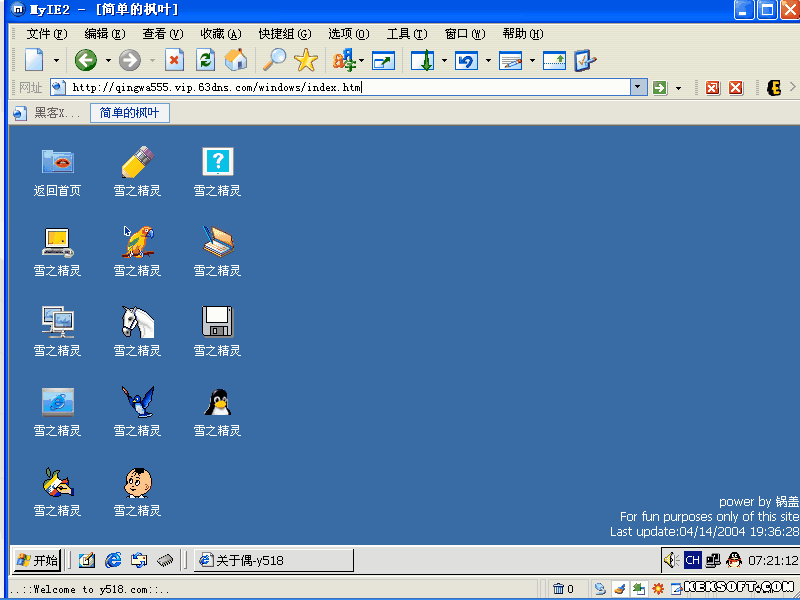The width and height of the screenshot is (800, 600).
Task: Click the trash bin status bar icon
Action: (x=558, y=589)
